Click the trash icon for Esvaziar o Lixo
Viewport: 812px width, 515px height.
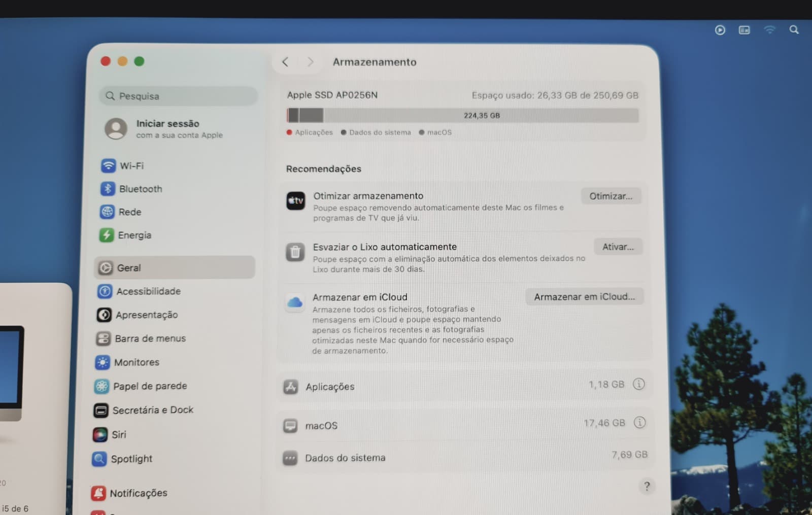coord(295,252)
